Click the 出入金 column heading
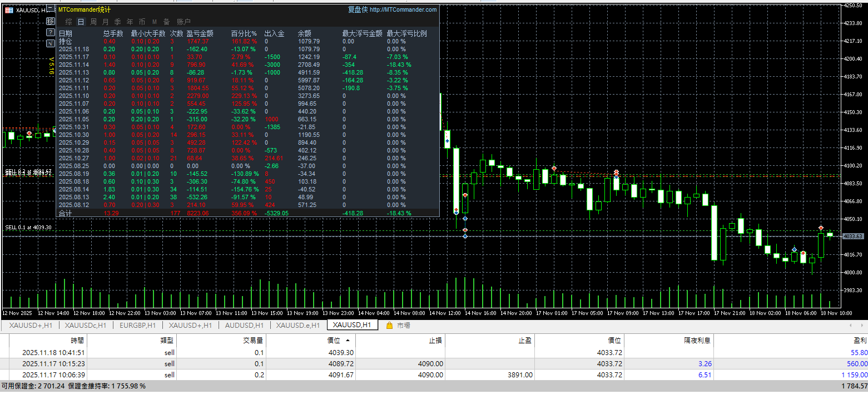868x394 pixels. point(275,33)
